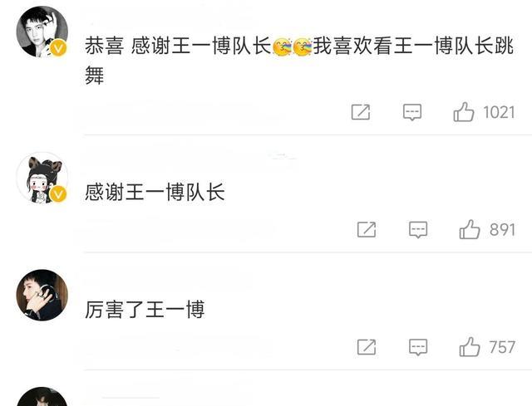
Task: Tap the verified badge on the first avatar
Action: coord(58,48)
